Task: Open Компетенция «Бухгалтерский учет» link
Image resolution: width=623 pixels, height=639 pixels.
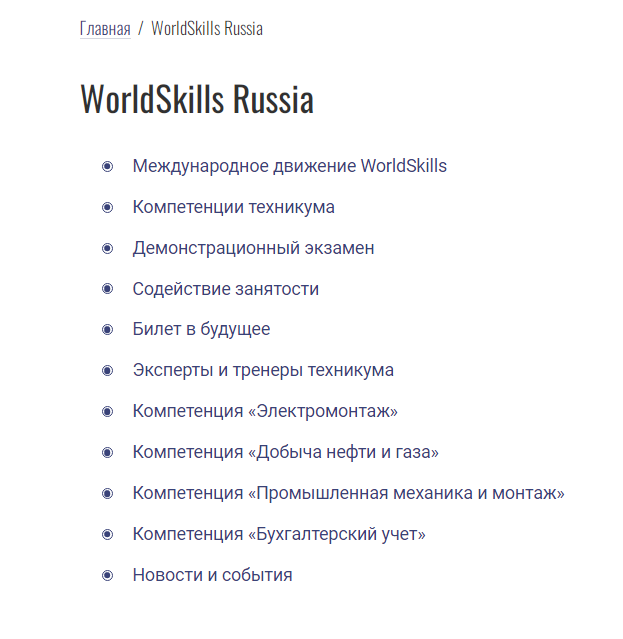Action: coord(279,534)
